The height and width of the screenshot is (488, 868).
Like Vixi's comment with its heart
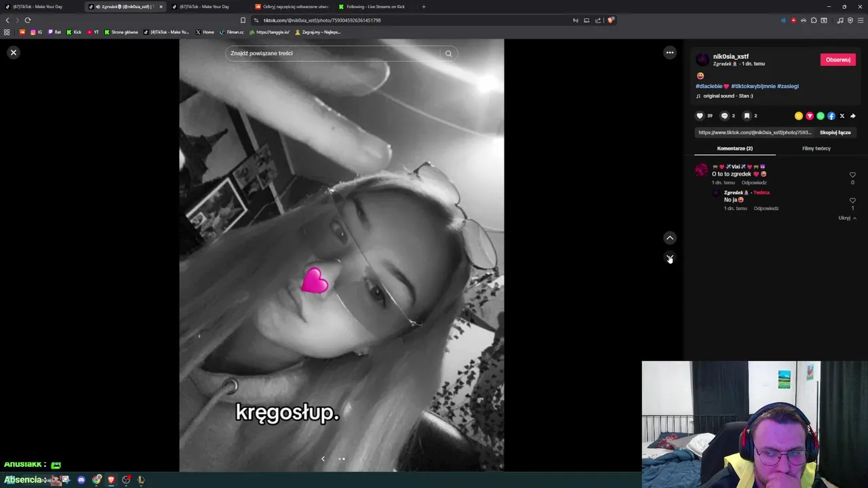point(852,175)
